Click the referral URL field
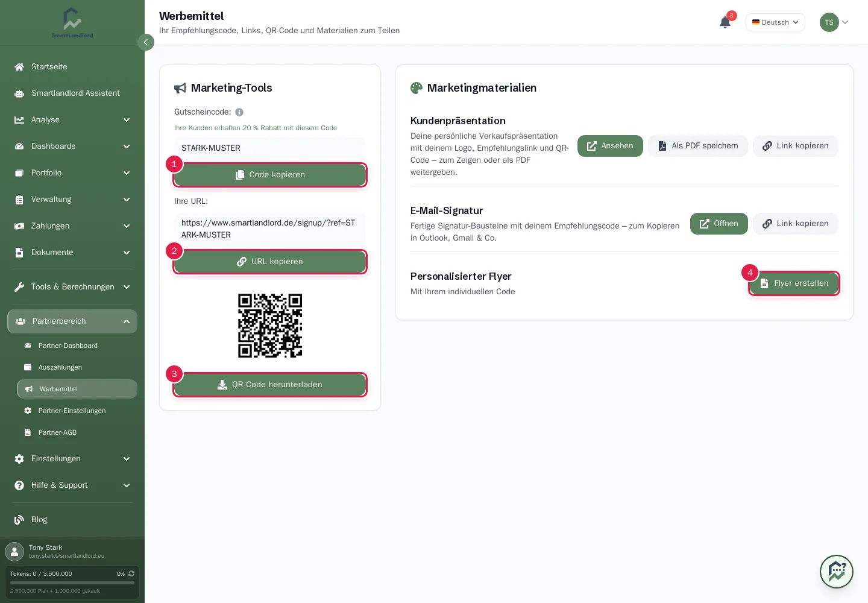 270,229
